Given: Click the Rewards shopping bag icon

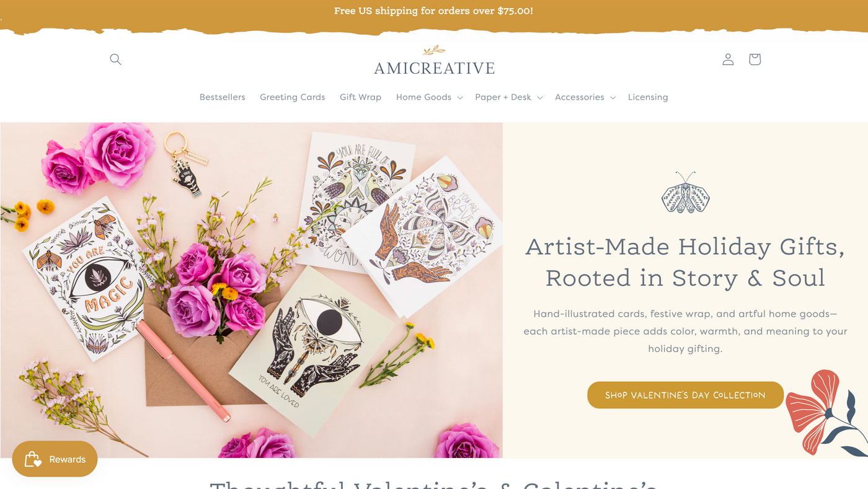Looking at the screenshot, I should (32, 459).
